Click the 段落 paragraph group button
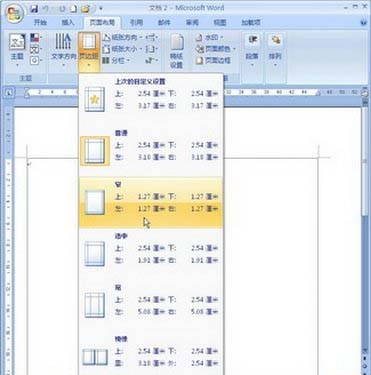Screen dimensions: 371x375 [x=252, y=51]
